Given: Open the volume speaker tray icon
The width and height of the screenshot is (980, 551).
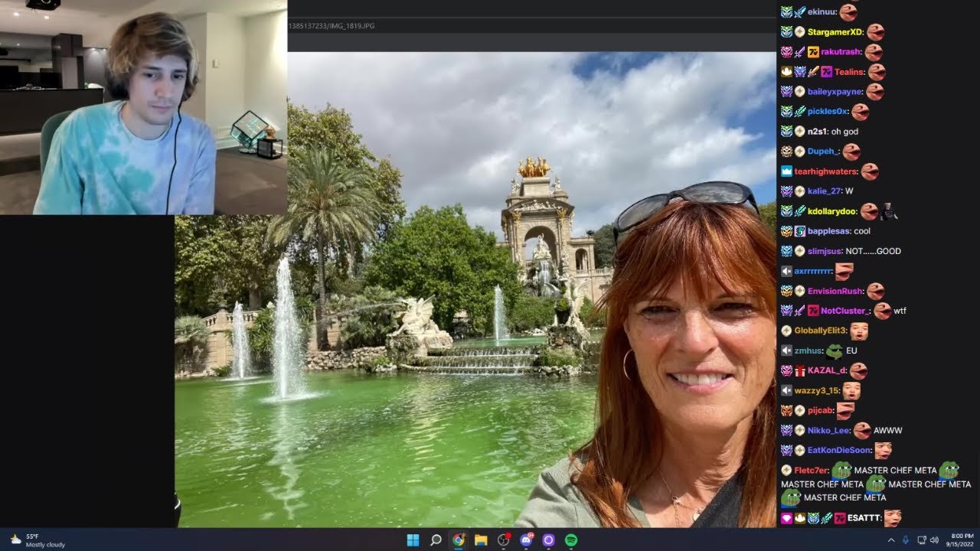Looking at the screenshot, I should (934, 540).
